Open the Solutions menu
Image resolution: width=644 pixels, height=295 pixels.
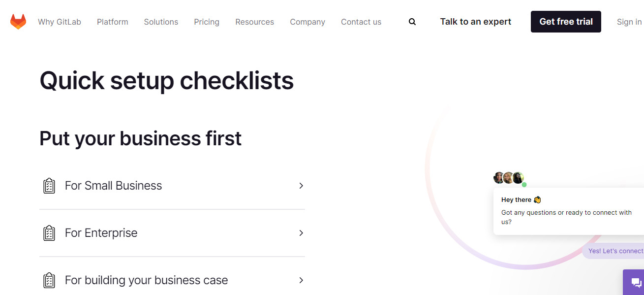click(x=161, y=22)
